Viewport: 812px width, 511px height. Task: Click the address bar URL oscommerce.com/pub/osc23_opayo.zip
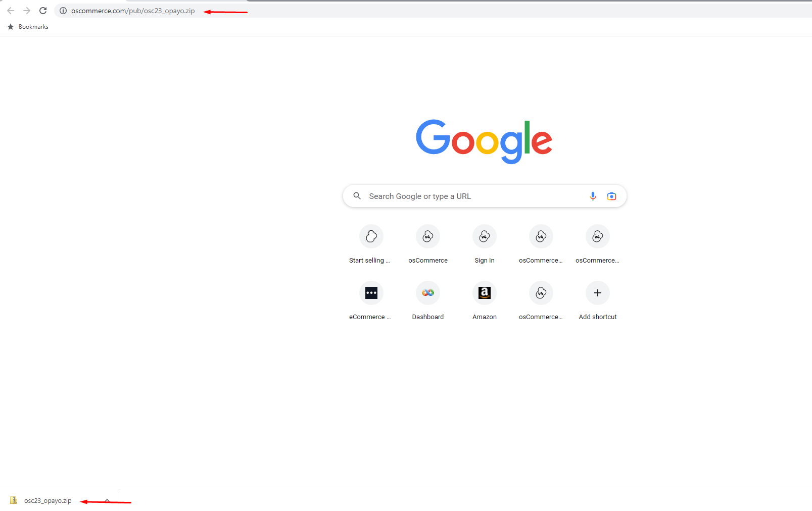(133, 11)
